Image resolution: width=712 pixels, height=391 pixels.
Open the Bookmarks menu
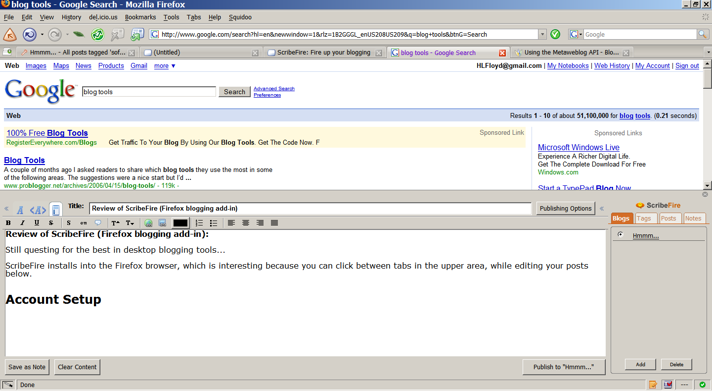pyautogui.click(x=140, y=17)
